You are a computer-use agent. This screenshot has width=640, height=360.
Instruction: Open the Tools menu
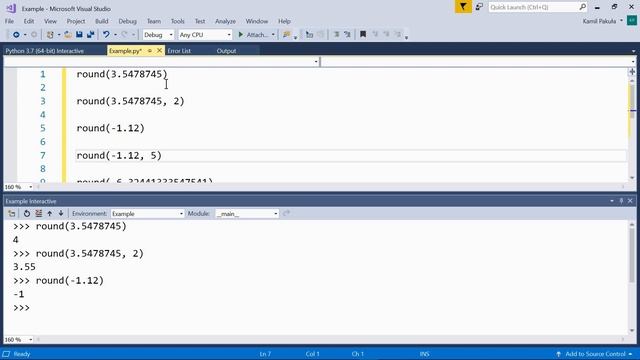(178, 21)
